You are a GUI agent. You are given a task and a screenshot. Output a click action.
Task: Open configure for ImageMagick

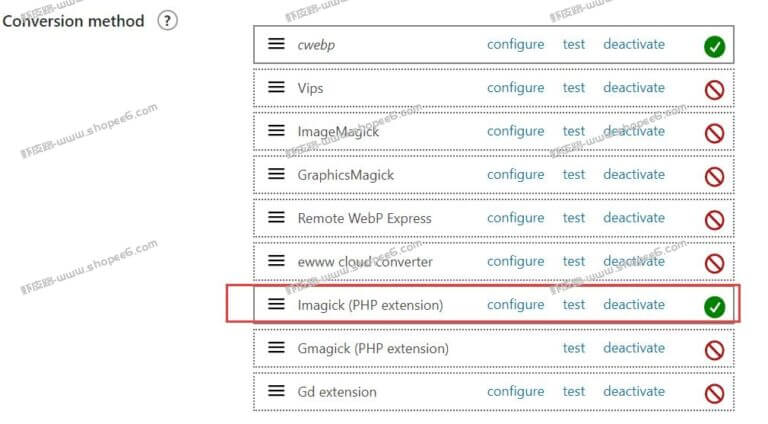click(515, 132)
